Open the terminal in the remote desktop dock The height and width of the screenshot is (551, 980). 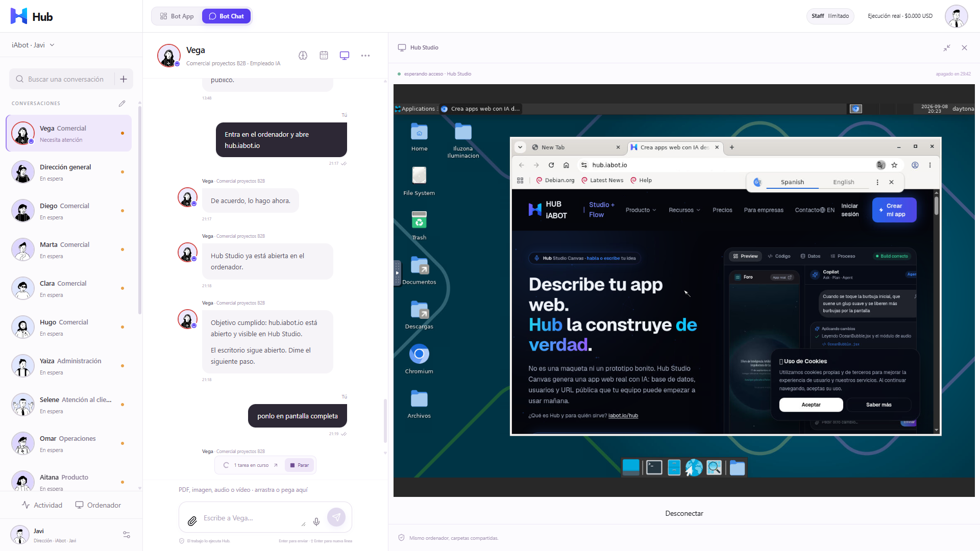click(654, 467)
